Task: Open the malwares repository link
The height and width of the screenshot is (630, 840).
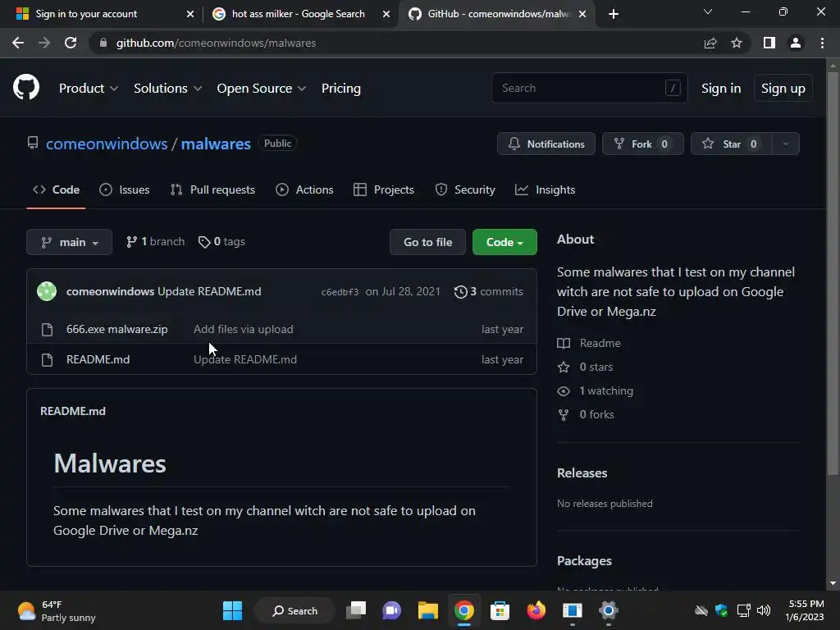Action: point(216,144)
